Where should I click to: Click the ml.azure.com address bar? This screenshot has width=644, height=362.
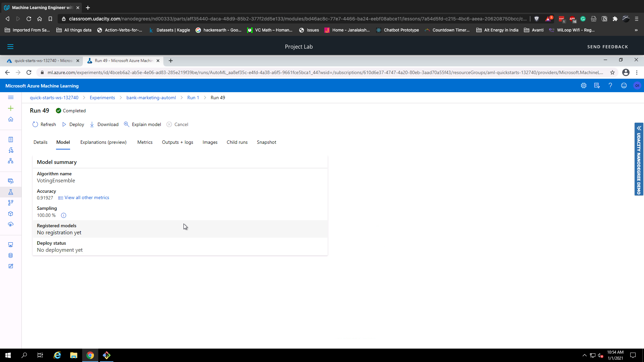(x=322, y=72)
